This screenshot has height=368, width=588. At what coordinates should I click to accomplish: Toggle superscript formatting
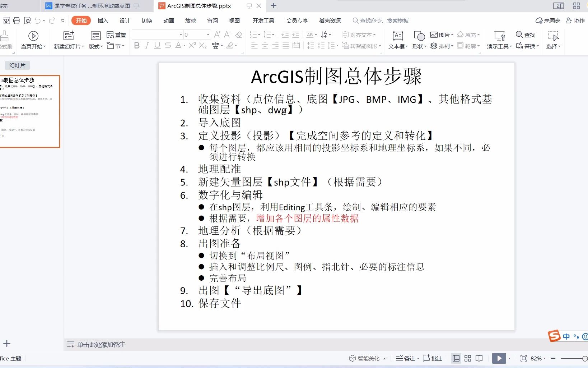(x=192, y=45)
